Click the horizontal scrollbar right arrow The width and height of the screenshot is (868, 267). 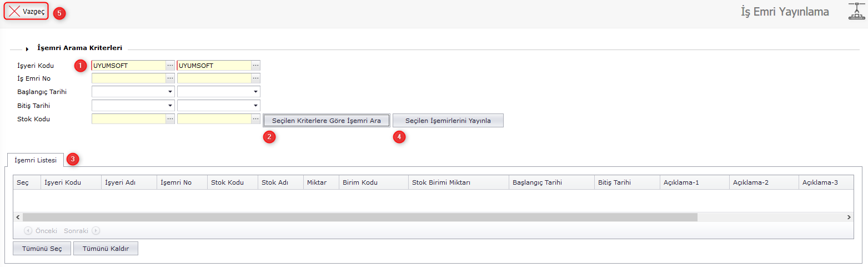click(x=849, y=217)
